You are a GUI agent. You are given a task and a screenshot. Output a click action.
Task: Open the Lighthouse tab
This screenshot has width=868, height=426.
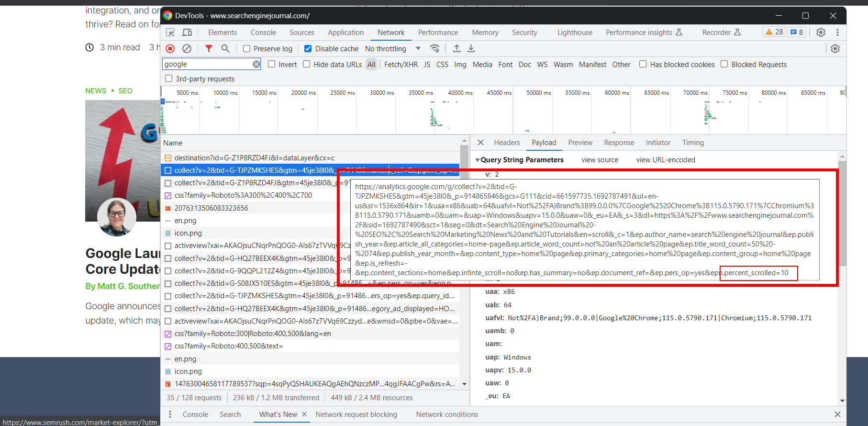(x=575, y=33)
